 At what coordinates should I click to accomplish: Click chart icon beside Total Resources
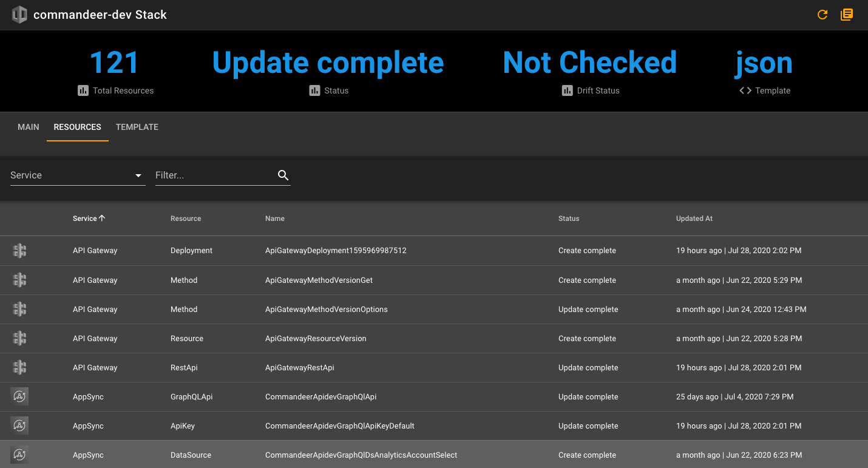(x=83, y=90)
